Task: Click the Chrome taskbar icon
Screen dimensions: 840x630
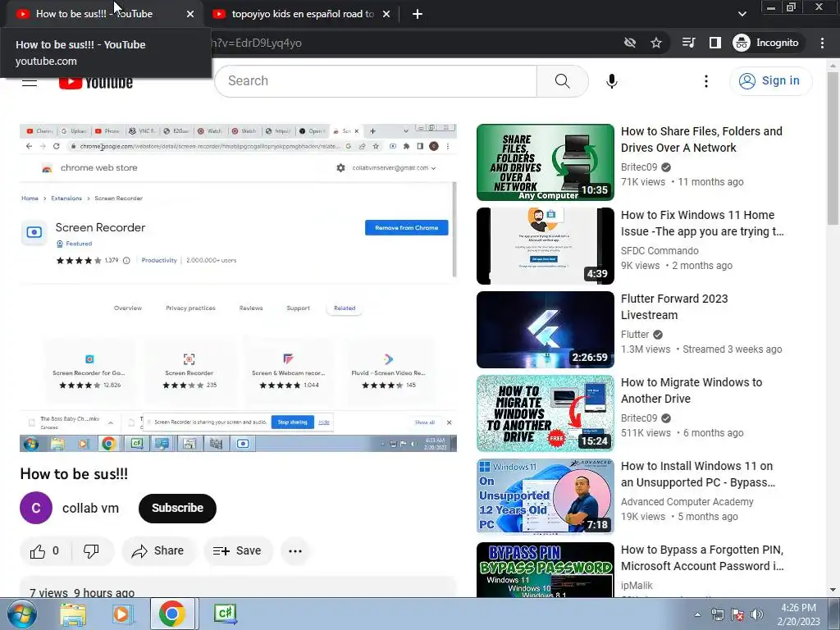Action: point(171,614)
